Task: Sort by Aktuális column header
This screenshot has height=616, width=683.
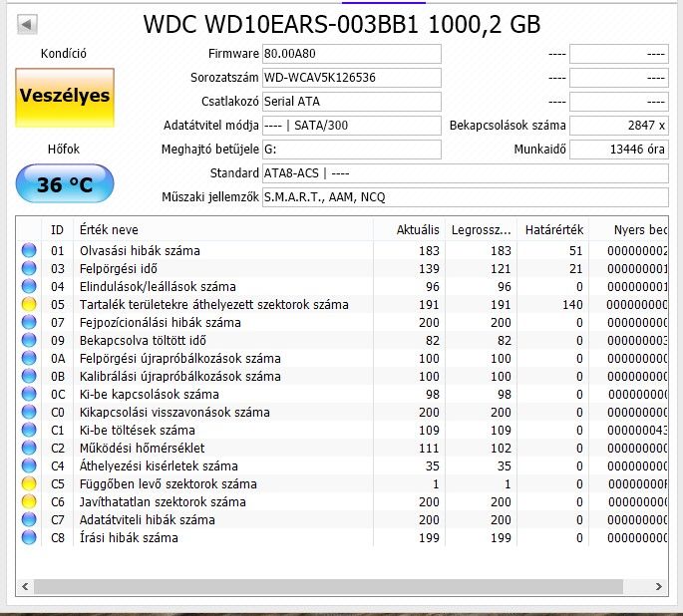Action: click(x=409, y=230)
